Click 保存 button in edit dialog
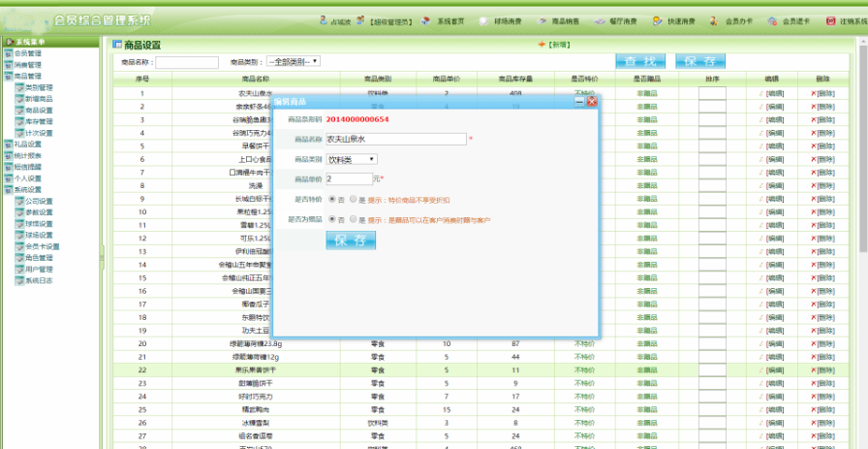The height and width of the screenshot is (449, 868). (x=350, y=241)
